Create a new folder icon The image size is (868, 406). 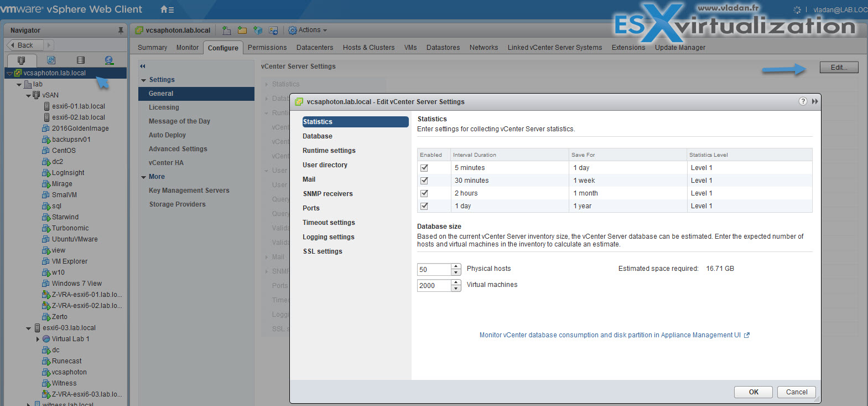(x=242, y=30)
